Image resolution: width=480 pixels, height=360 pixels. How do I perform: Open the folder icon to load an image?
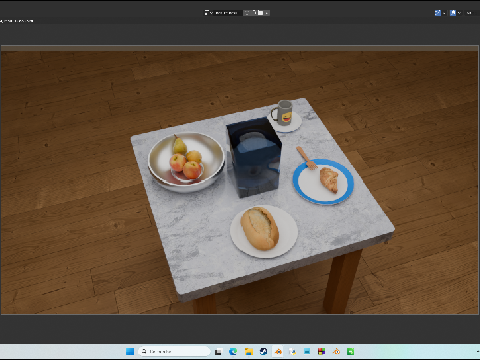point(260,13)
